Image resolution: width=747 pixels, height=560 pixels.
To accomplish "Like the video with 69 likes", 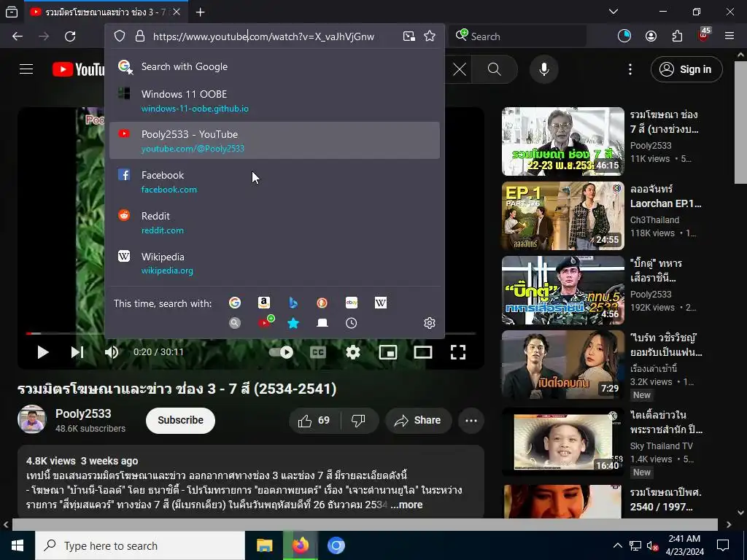I will pyautogui.click(x=314, y=421).
